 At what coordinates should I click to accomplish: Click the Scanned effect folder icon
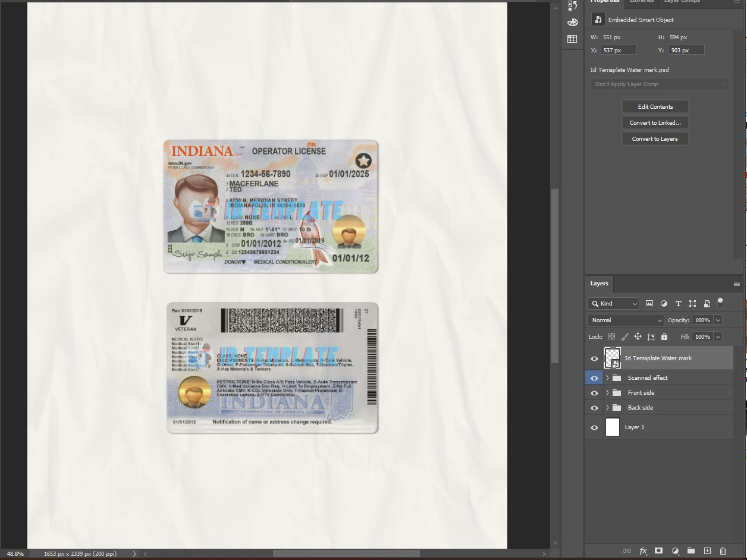tap(617, 377)
